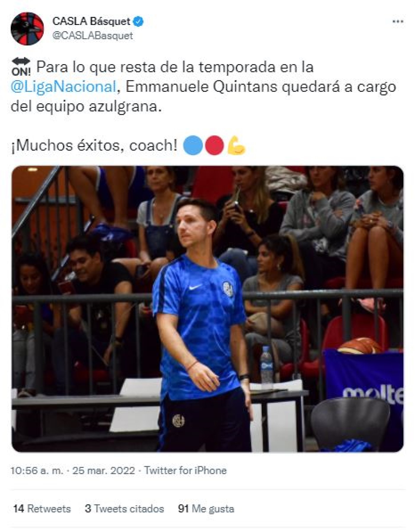Click the blue circle emoji
Viewport: 415px width, 532px height.
193,145
